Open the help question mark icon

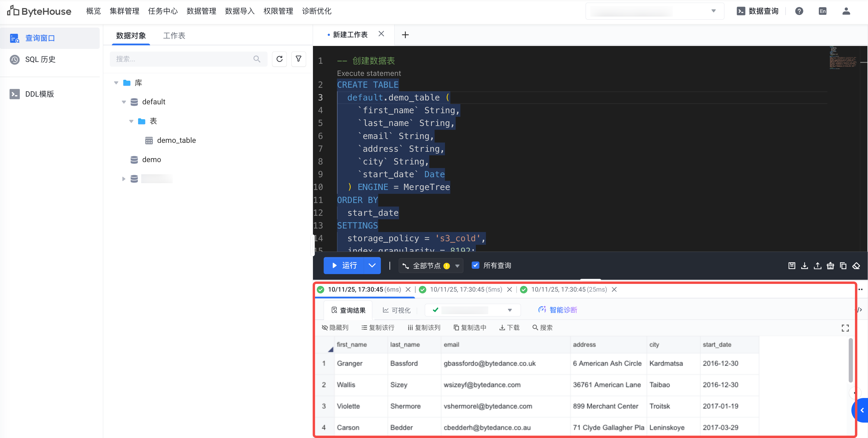click(x=799, y=11)
